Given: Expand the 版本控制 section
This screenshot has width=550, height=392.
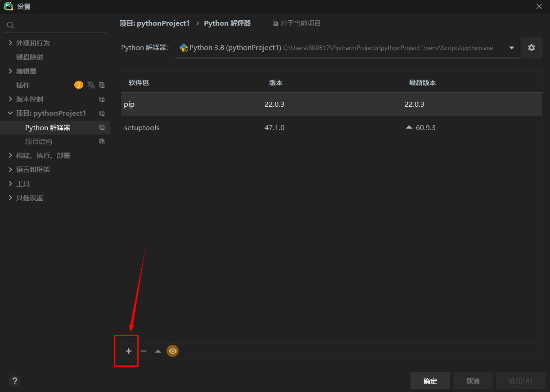Looking at the screenshot, I should coord(10,99).
